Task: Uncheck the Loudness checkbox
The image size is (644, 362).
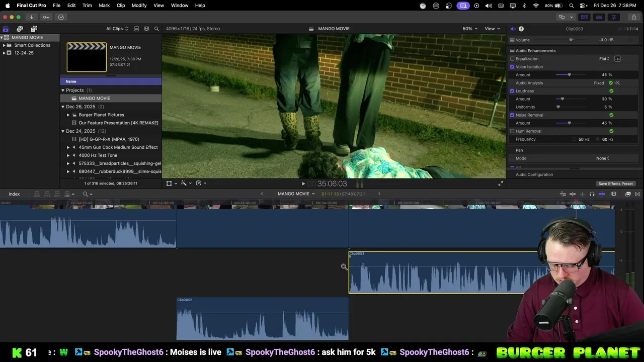Action: click(x=512, y=91)
